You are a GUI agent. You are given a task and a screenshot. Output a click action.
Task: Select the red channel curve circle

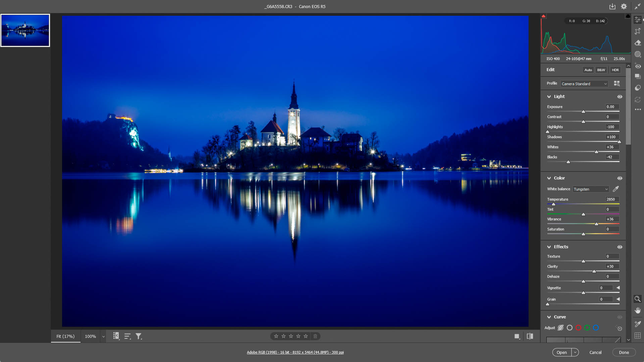pyautogui.click(x=578, y=328)
